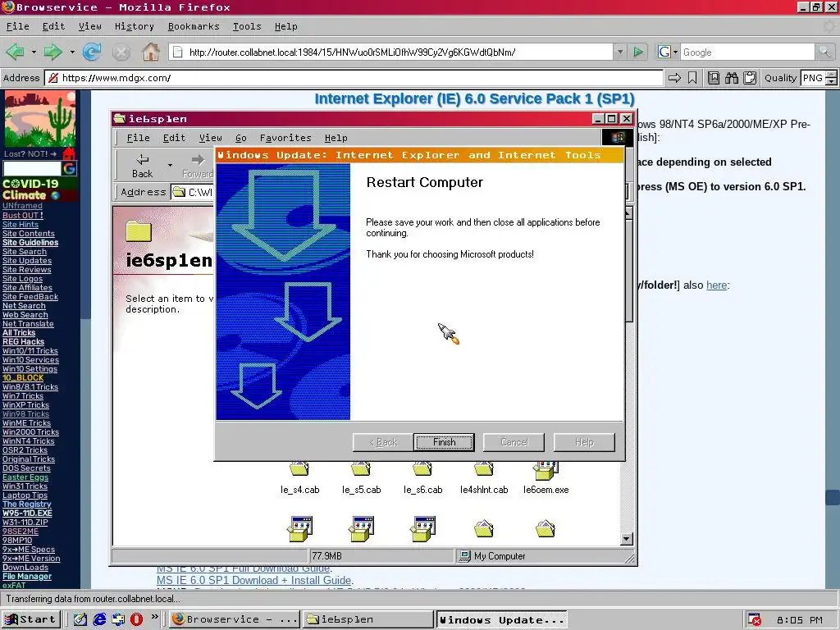
Task: Open the Firefox Tools menu
Action: 246,26
